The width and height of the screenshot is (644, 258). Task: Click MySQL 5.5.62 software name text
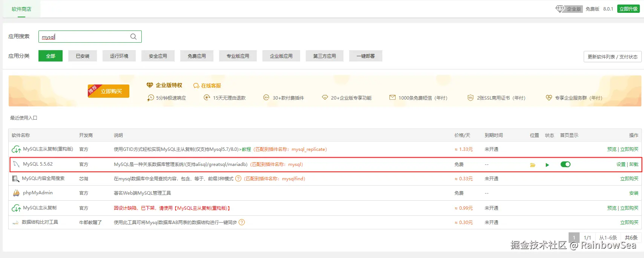[38, 164]
